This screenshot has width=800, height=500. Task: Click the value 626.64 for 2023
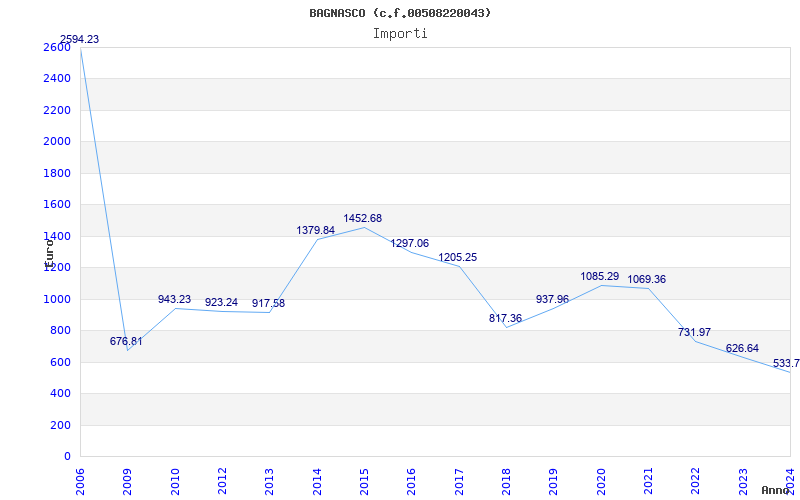[742, 348]
